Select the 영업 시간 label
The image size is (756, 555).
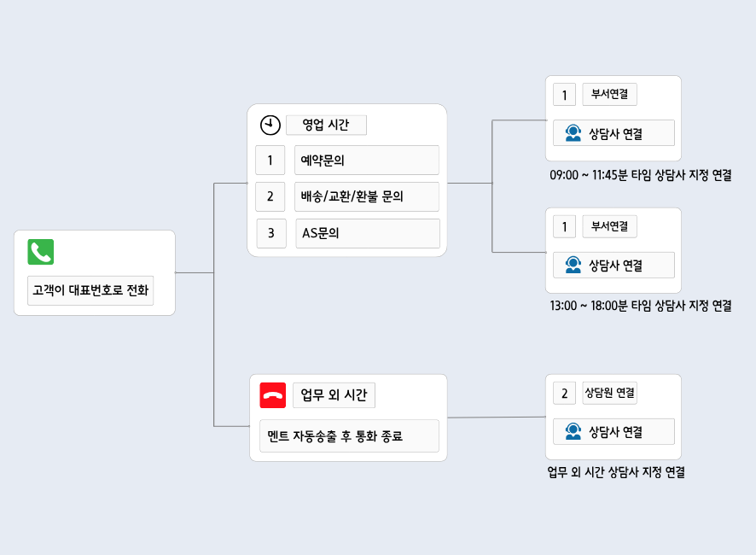pos(326,125)
